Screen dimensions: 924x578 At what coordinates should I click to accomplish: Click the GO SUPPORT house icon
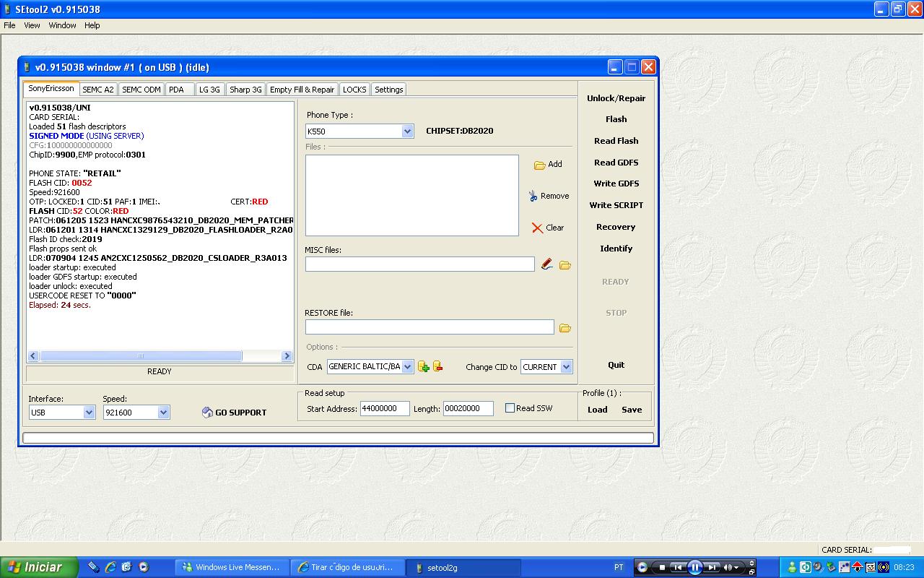click(207, 412)
